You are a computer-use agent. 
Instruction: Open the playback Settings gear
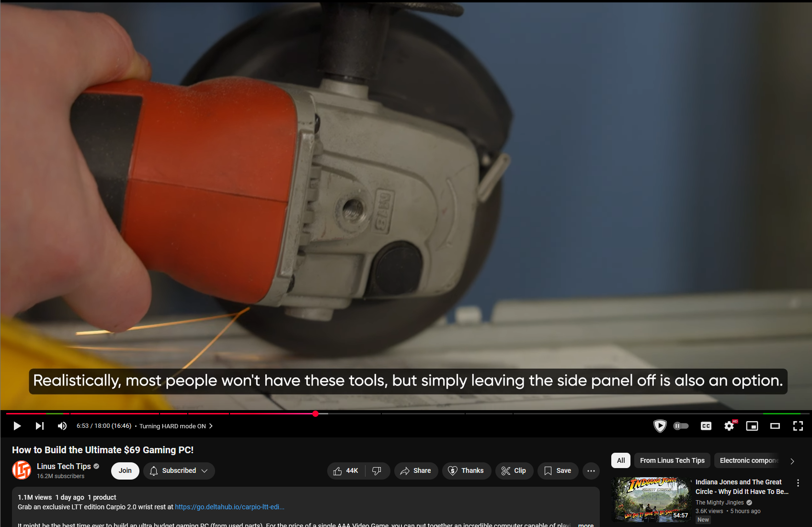click(729, 426)
